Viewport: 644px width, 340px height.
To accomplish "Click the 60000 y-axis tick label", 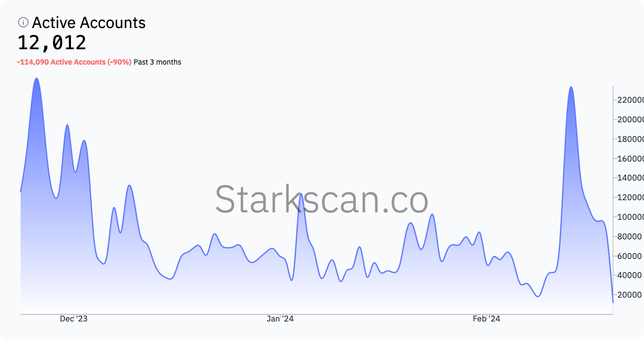I will (630, 256).
